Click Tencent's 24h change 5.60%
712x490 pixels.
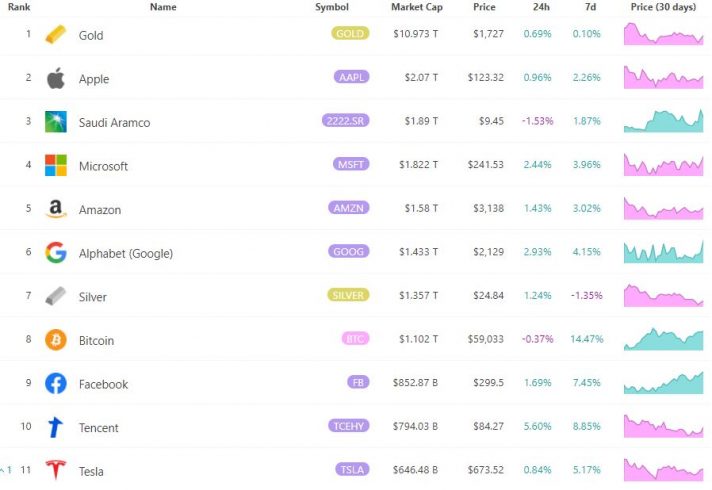[x=538, y=426]
